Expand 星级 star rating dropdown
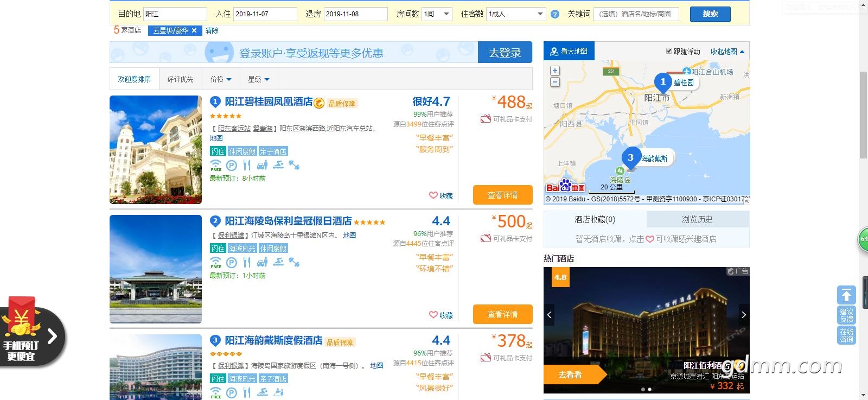868x400 pixels. coord(259,79)
